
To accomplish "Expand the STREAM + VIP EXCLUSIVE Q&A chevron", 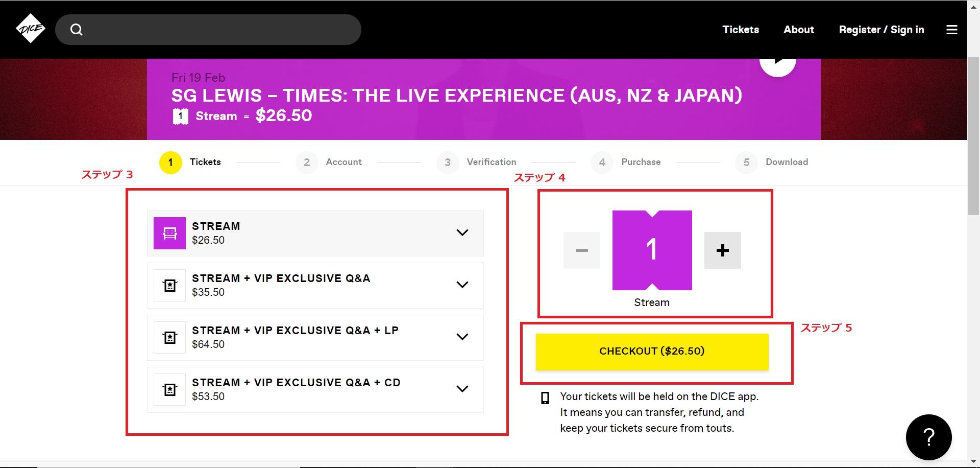I will click(462, 285).
